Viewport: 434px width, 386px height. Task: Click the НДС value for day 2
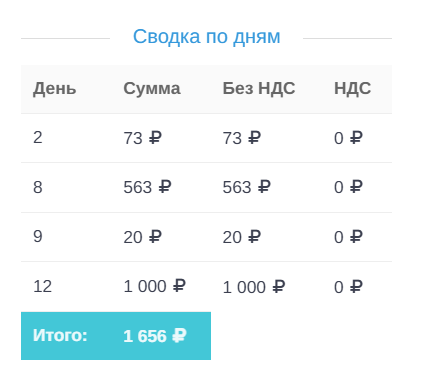pos(348,138)
